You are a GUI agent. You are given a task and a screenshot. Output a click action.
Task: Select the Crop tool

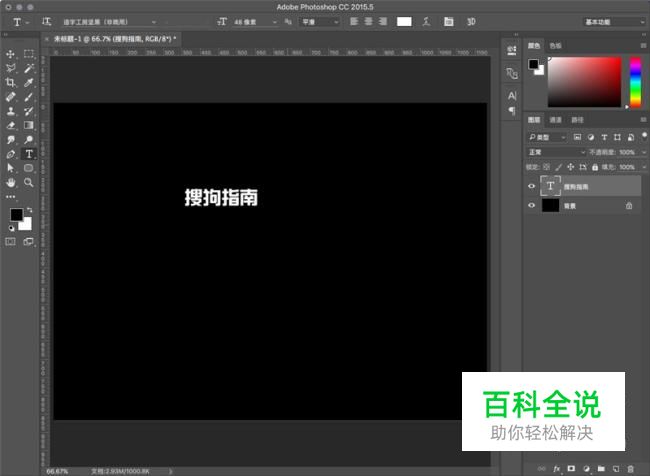click(11, 82)
